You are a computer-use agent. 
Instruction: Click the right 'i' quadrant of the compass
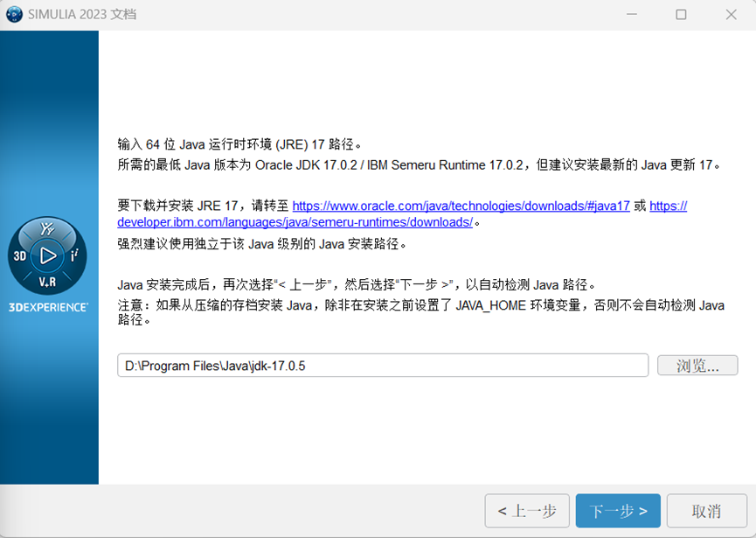[x=75, y=255]
